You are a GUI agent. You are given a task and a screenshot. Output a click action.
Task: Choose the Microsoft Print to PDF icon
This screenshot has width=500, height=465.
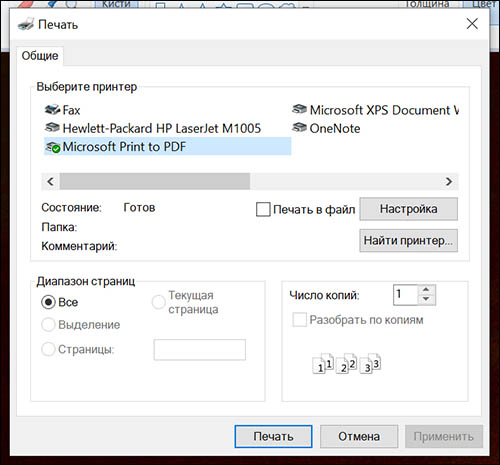point(53,147)
